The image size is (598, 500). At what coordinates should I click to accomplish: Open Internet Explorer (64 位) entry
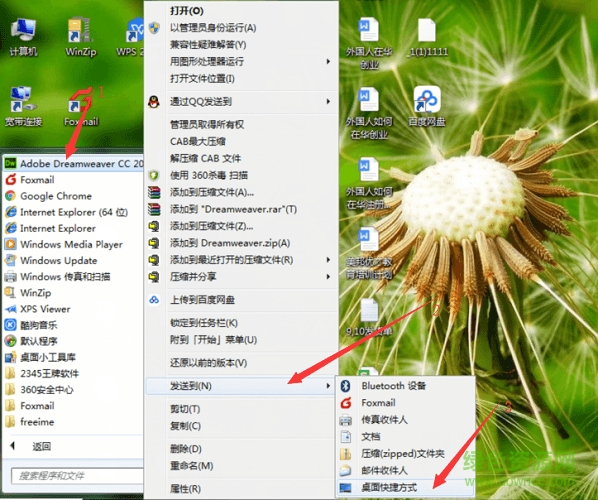pos(73,212)
